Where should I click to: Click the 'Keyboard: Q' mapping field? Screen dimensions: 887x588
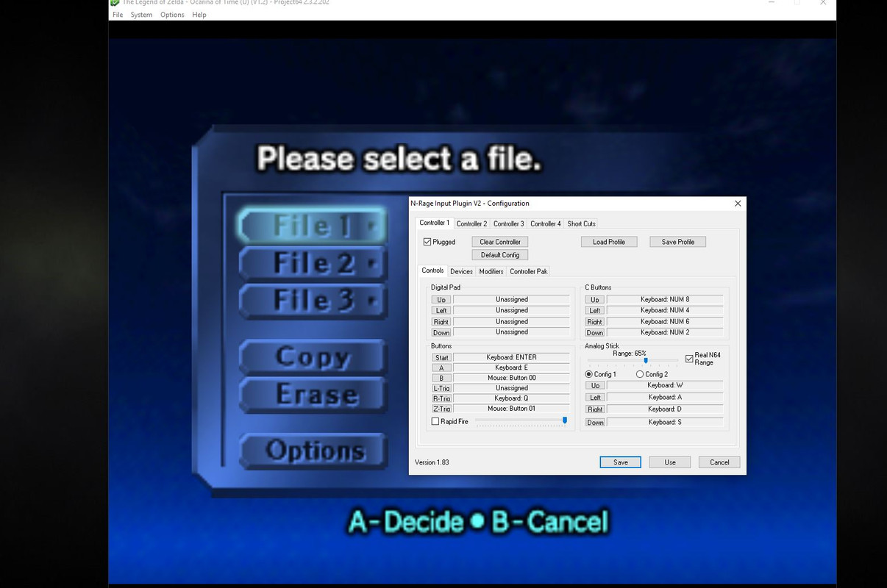click(512, 399)
